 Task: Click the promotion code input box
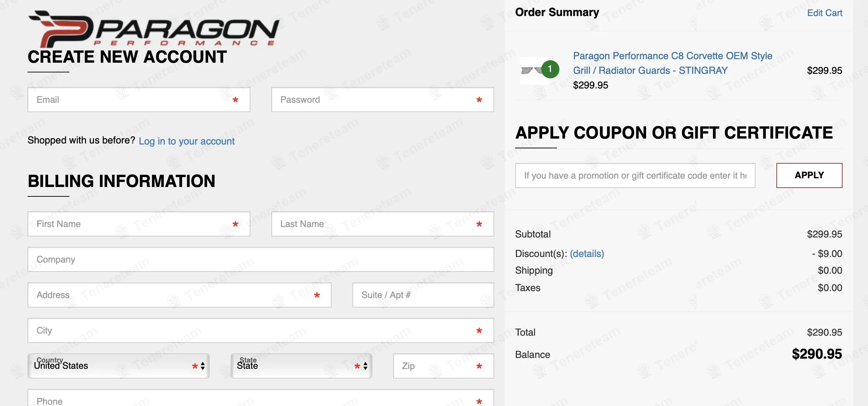pos(635,175)
